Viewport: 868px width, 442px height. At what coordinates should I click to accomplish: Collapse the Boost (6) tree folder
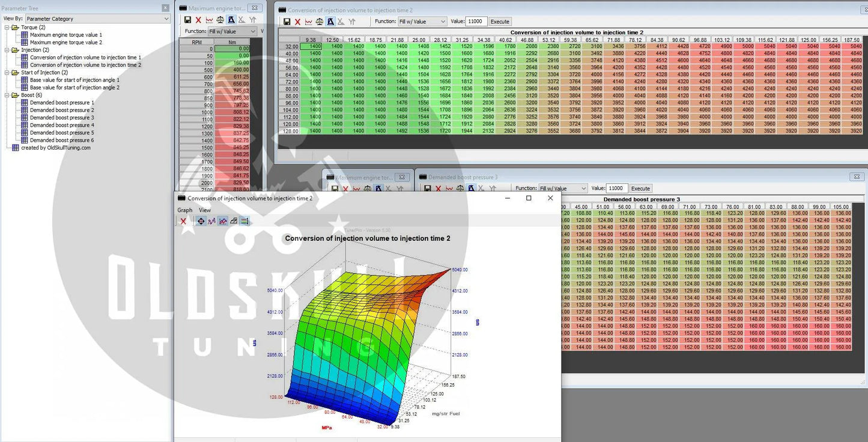click(7, 95)
